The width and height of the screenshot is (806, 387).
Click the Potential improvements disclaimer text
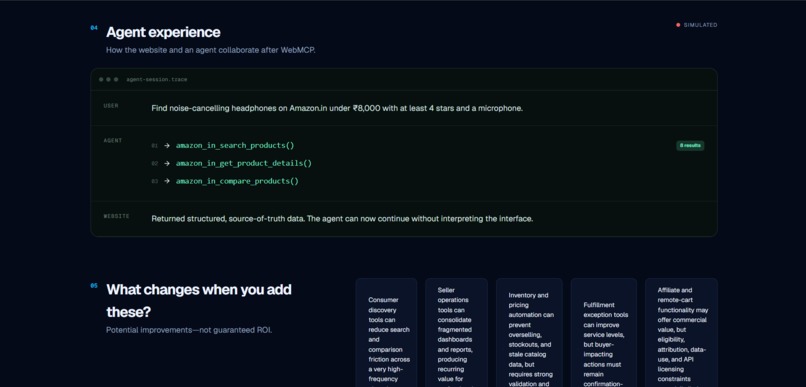coord(189,330)
